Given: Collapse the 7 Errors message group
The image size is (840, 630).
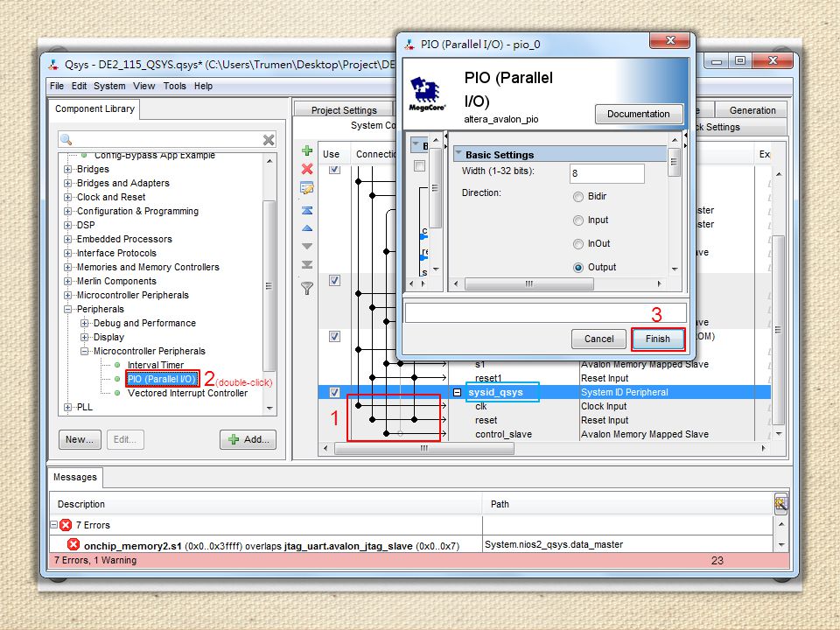Looking at the screenshot, I should pyautogui.click(x=54, y=524).
